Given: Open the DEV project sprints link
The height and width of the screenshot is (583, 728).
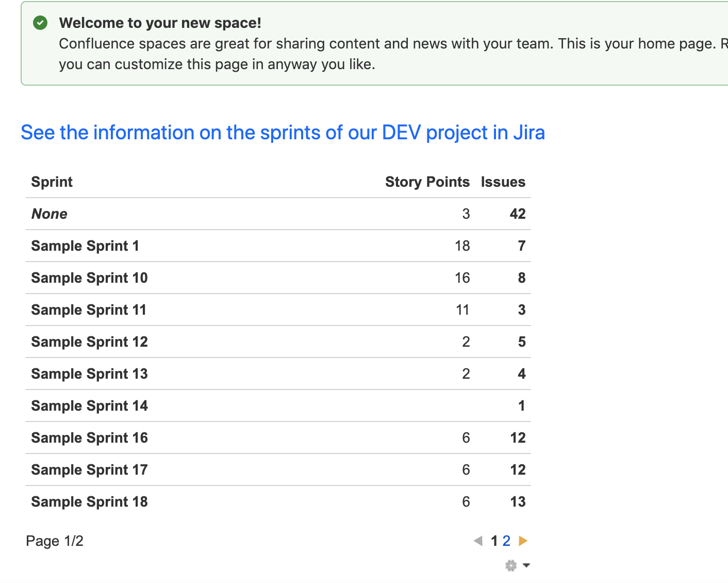Looking at the screenshot, I should (x=282, y=133).
